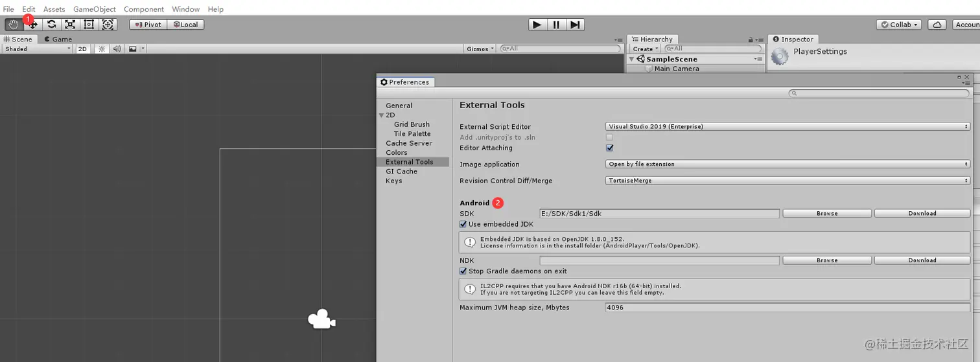This screenshot has width=980, height=362.
Task: Open the cloud Services button
Action: [937, 25]
